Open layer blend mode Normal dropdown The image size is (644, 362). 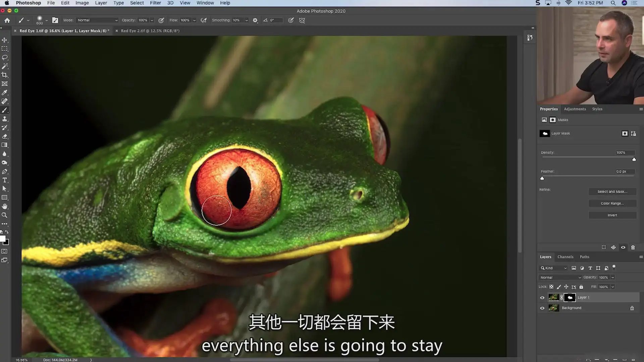click(x=560, y=278)
